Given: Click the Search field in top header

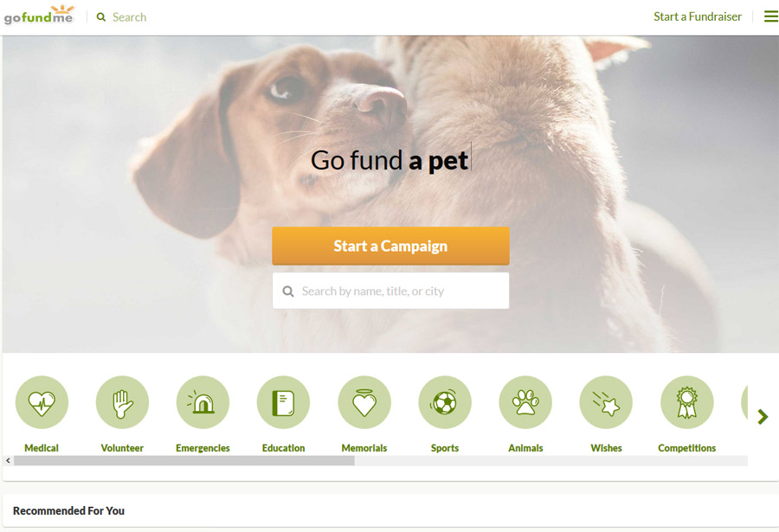Looking at the screenshot, I should [x=129, y=17].
